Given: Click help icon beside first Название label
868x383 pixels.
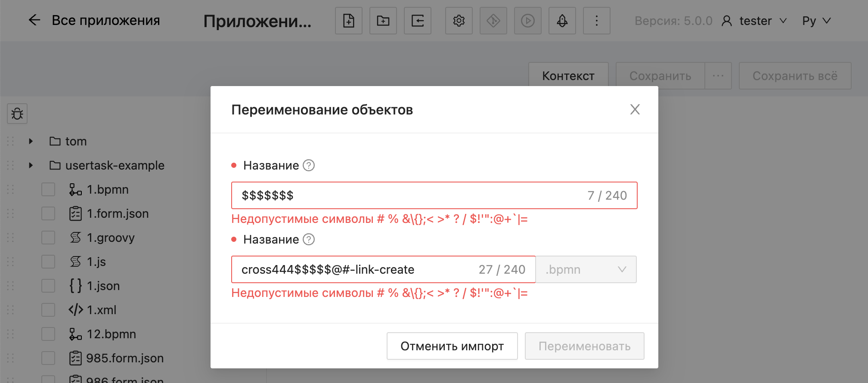Looking at the screenshot, I should [x=309, y=165].
